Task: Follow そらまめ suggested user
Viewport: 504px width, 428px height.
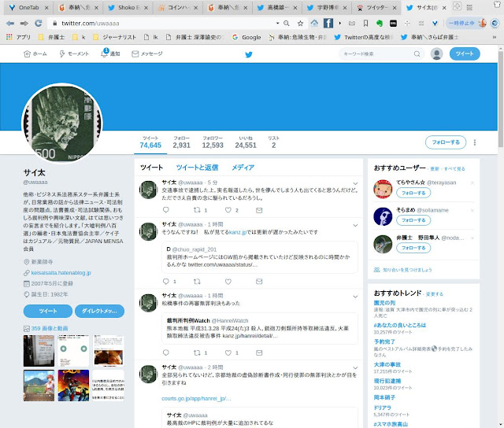Action: [413, 220]
